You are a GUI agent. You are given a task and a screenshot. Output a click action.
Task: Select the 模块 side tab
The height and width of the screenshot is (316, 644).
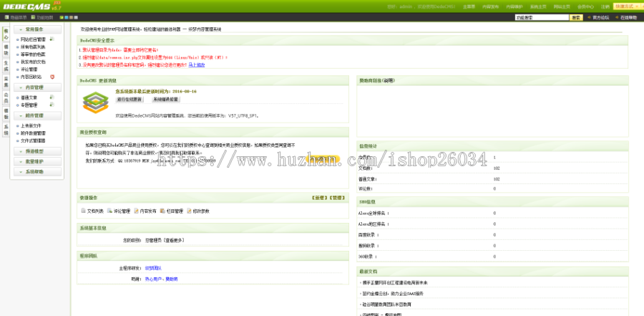pyautogui.click(x=6, y=49)
